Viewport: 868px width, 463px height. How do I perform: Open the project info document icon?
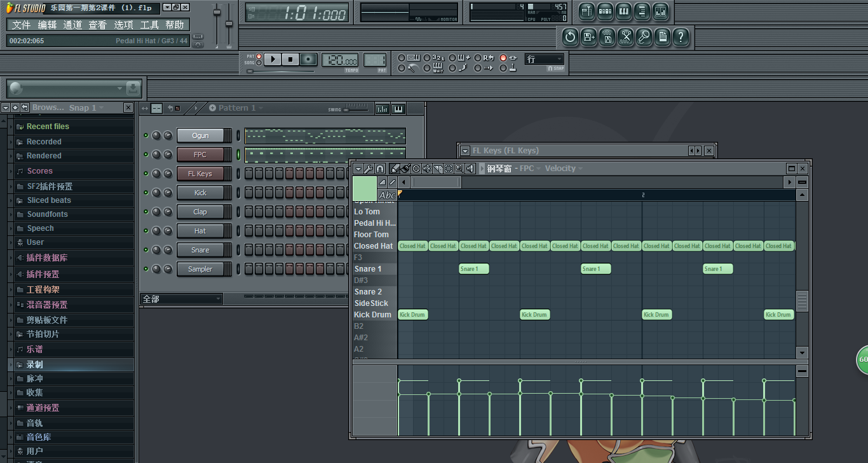click(x=663, y=38)
